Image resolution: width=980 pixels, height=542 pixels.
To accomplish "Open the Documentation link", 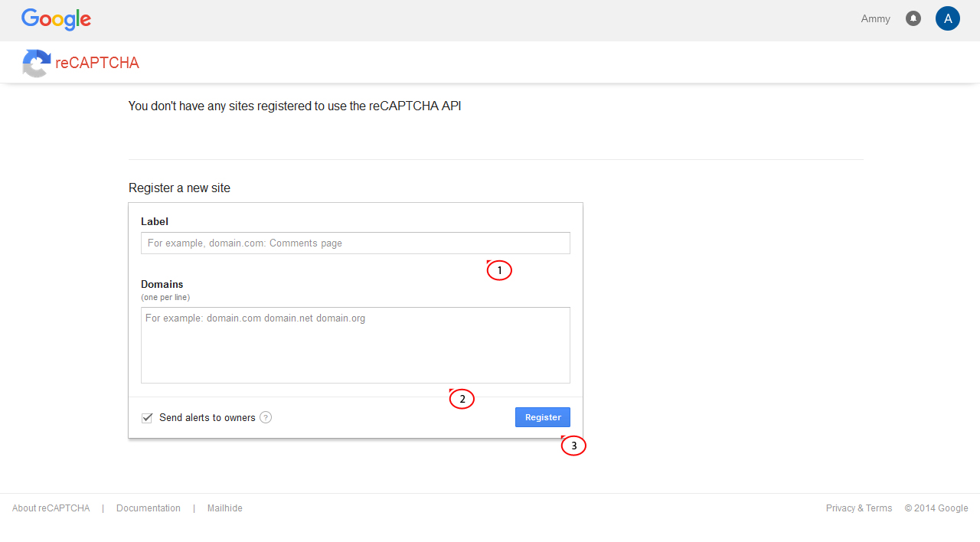I will [149, 508].
